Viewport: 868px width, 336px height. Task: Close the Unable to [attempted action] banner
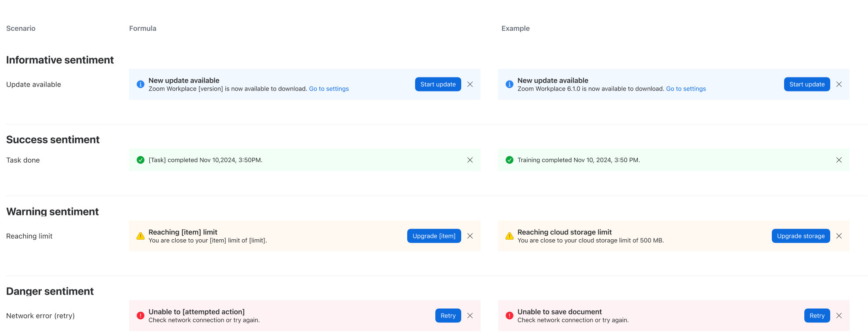(470, 316)
